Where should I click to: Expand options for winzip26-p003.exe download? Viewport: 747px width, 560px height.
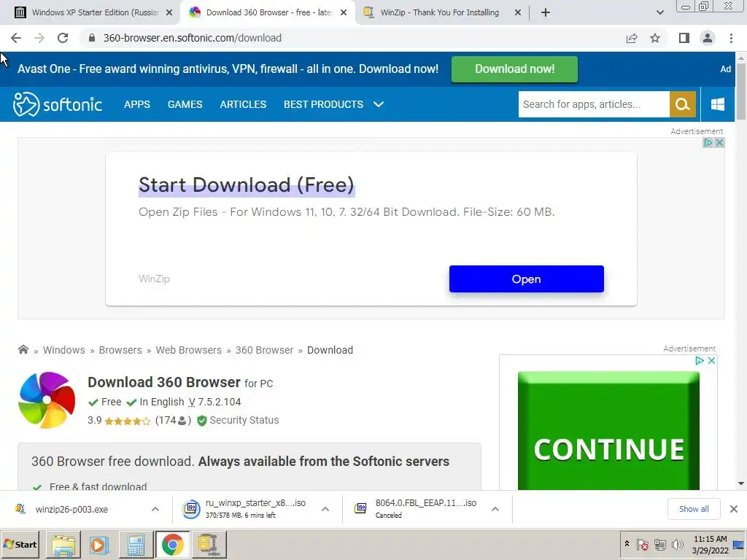pos(155,509)
